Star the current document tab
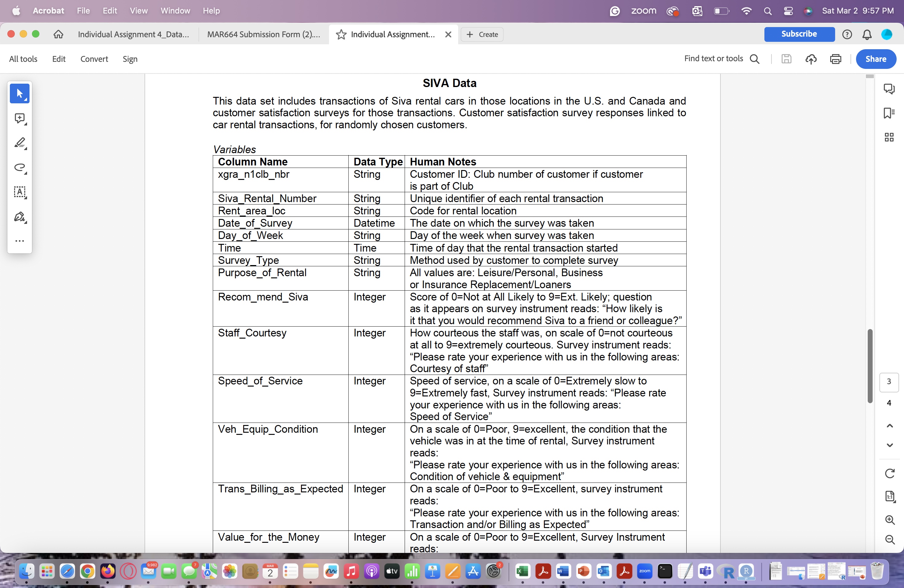This screenshot has width=904, height=588. [341, 34]
